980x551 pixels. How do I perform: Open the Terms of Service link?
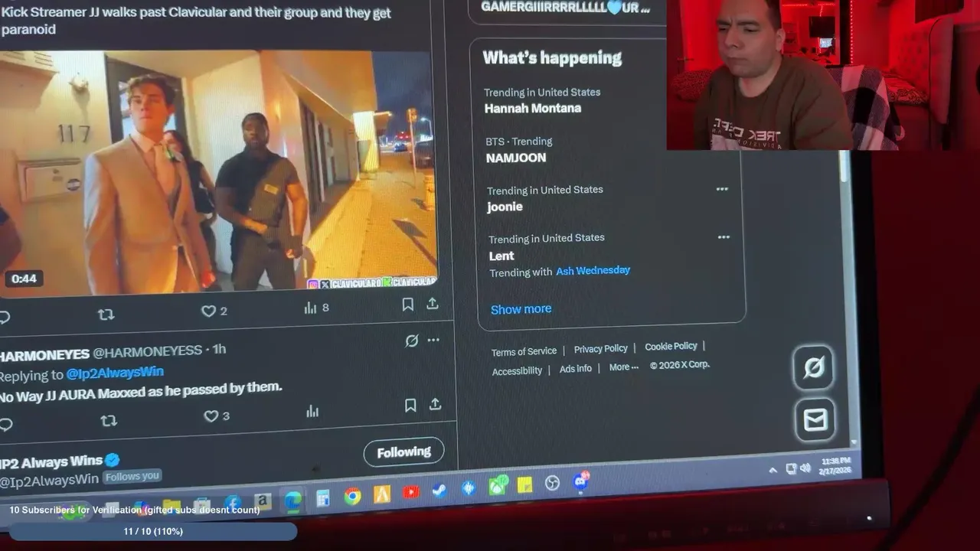click(524, 352)
